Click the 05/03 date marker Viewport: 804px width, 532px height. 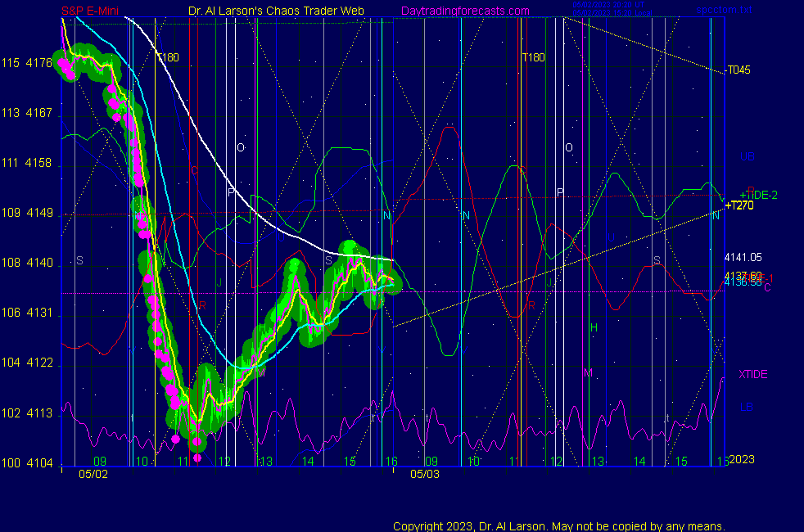[425, 474]
